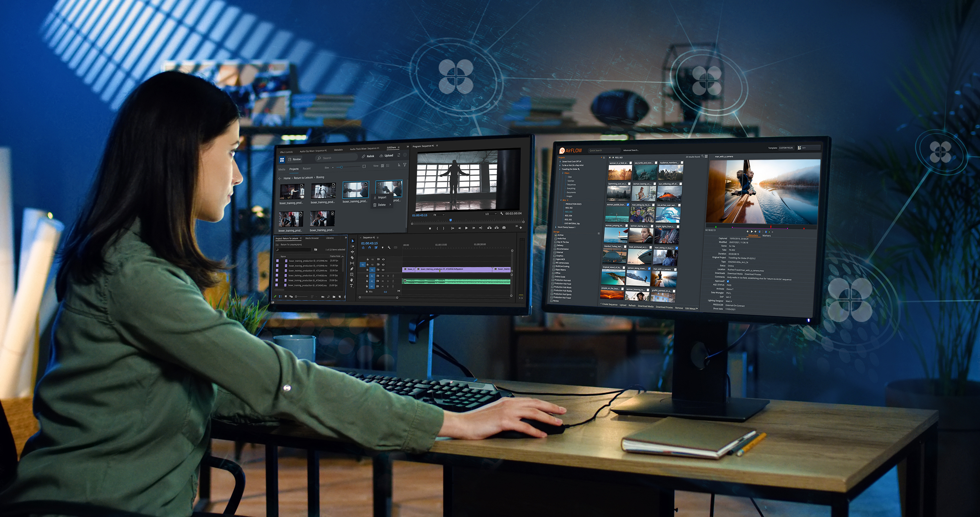Click the EditShare refresh icon

tap(399, 155)
